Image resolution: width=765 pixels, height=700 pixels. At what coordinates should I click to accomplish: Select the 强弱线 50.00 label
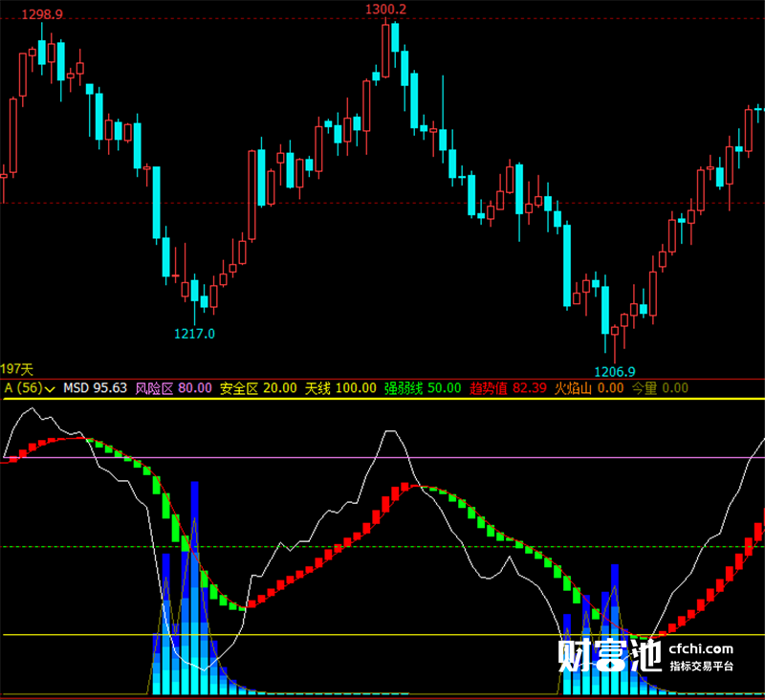click(x=423, y=388)
